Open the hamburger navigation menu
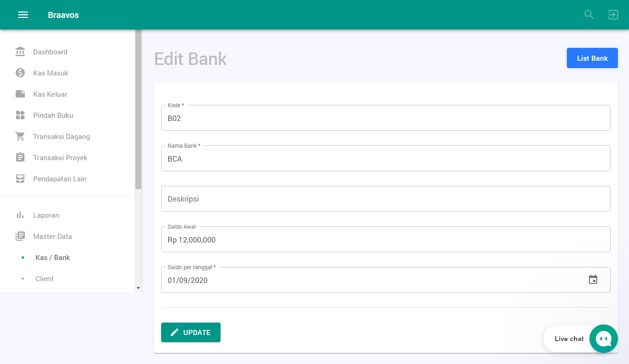The width and height of the screenshot is (629, 364). click(23, 15)
